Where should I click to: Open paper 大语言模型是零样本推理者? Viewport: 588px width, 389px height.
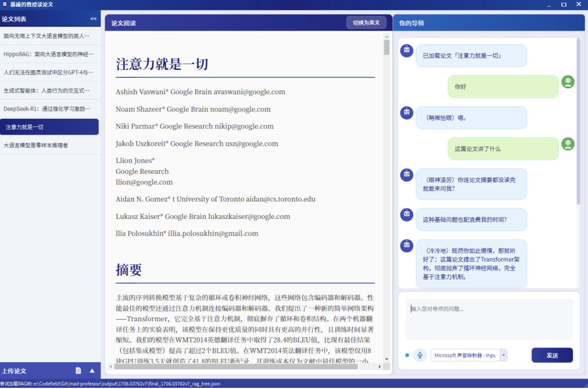coord(50,145)
